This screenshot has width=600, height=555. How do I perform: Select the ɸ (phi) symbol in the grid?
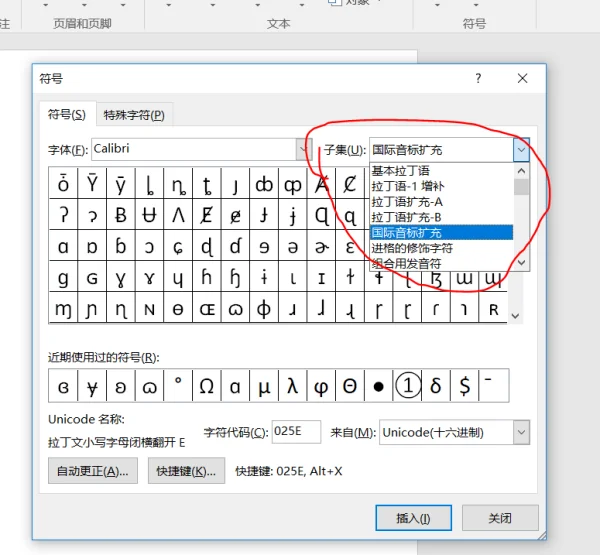(x=264, y=309)
